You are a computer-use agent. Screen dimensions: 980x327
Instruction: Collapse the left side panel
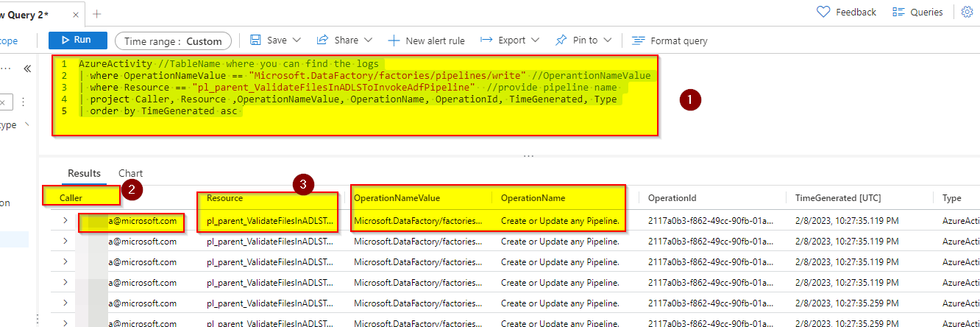tap(27, 68)
